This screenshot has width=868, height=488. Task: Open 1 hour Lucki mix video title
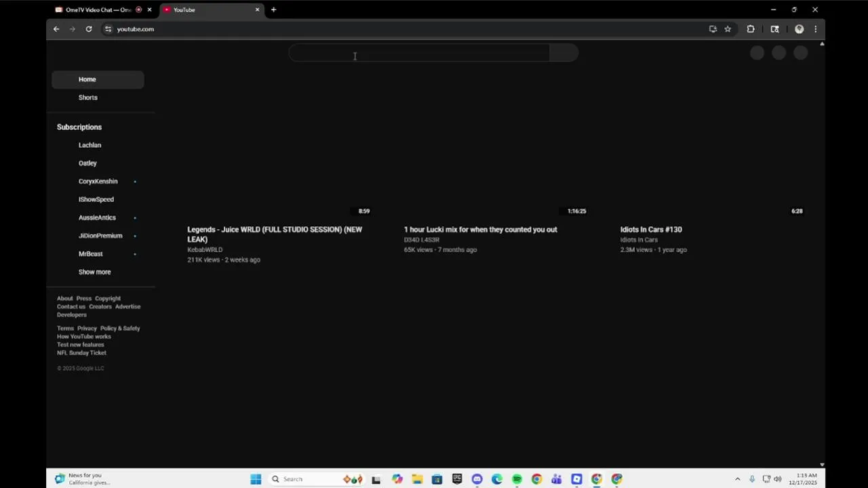click(480, 230)
